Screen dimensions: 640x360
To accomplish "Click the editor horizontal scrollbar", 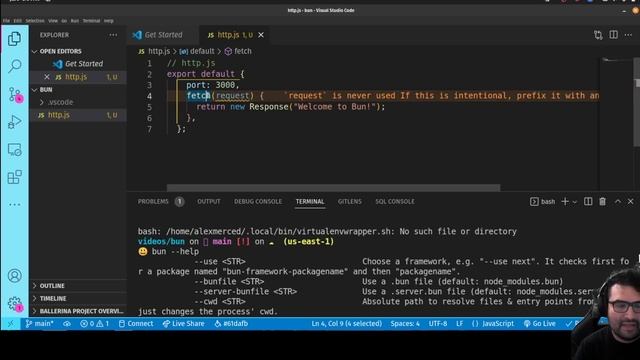I will pos(333,188).
